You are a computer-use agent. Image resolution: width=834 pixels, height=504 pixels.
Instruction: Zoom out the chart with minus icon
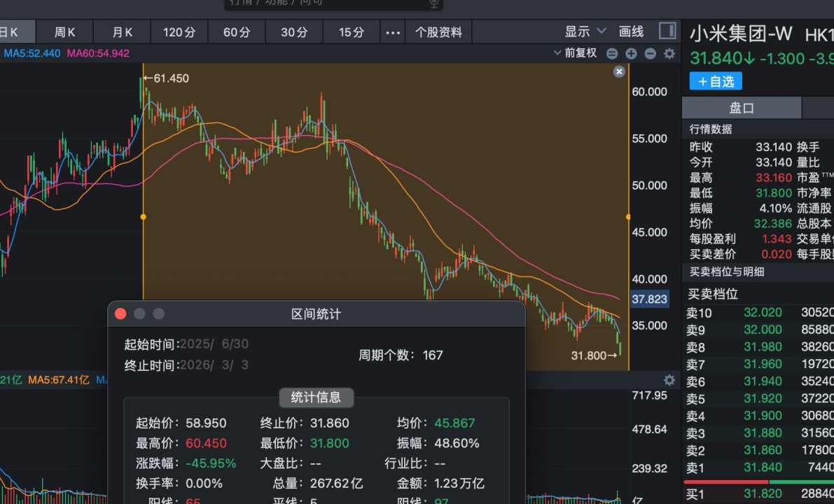pyautogui.click(x=650, y=53)
